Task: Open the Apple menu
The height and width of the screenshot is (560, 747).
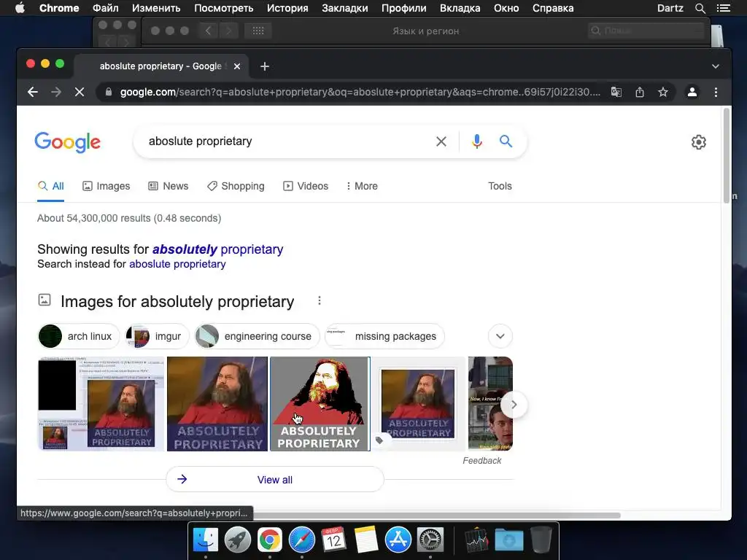Action: click(20, 8)
